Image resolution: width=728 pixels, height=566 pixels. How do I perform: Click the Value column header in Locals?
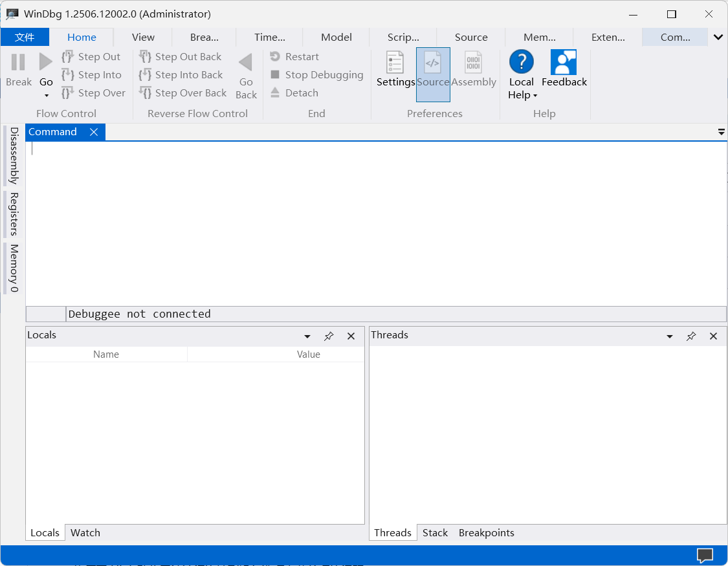[x=308, y=354]
